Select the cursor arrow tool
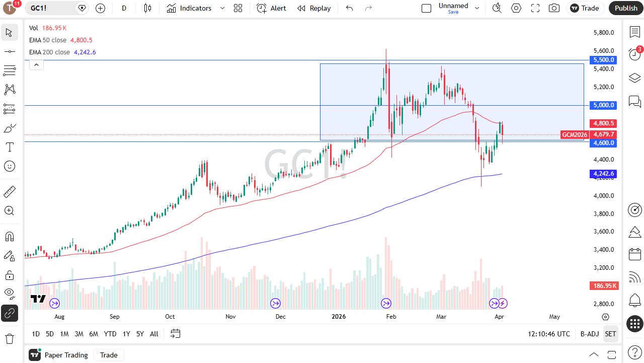The image size is (644, 363). [9, 33]
